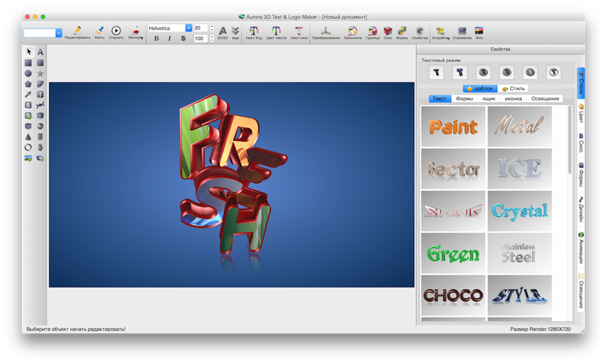This screenshot has width=607, height=364.
Task: Click the Отражение reflection icon
Action: tap(462, 30)
